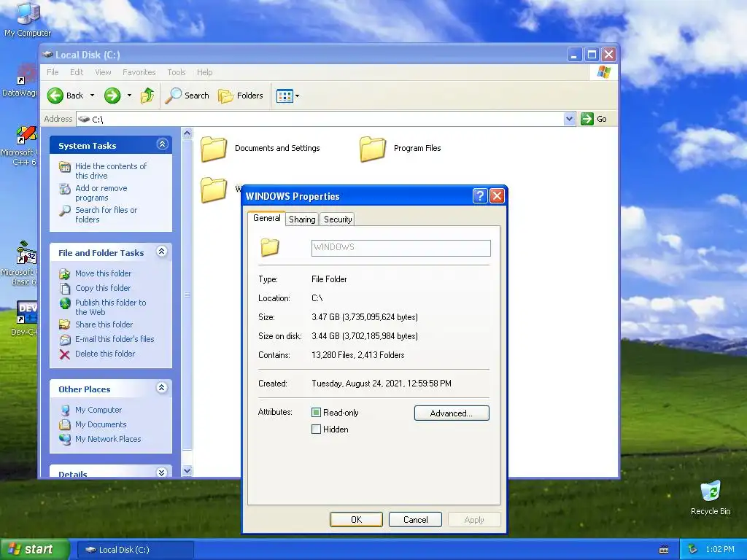This screenshot has height=560, width=747.
Task: Click the task pane scroll down arrow
Action: (187, 470)
